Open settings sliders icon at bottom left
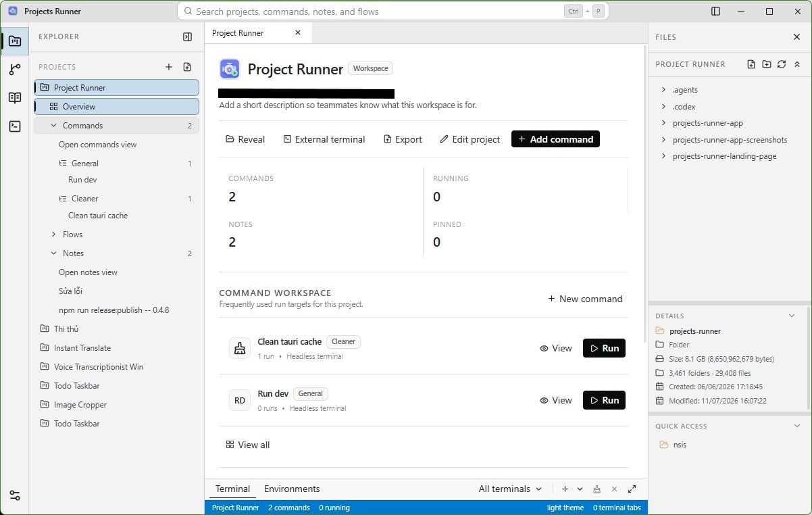 (15, 495)
